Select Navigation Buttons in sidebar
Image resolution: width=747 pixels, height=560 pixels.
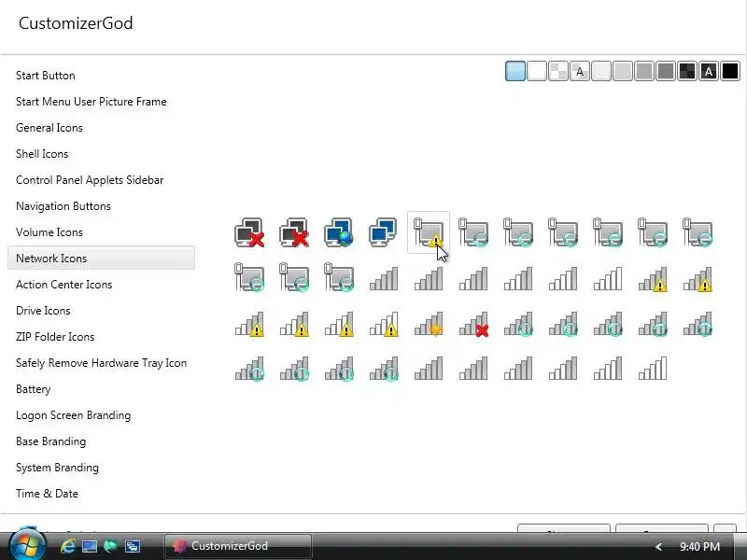coord(63,206)
